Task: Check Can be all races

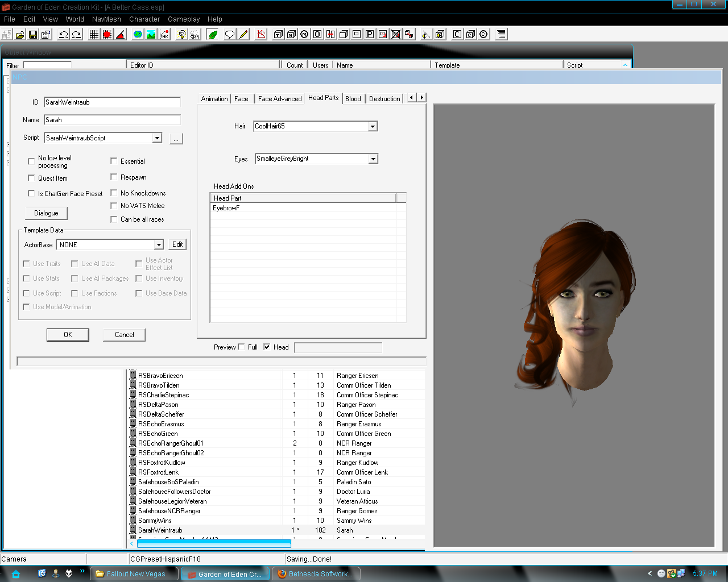Action: coord(114,219)
